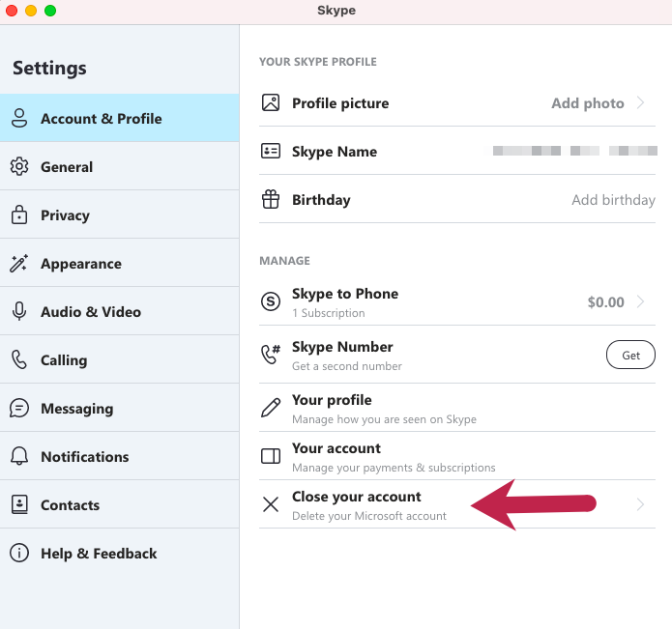Image resolution: width=672 pixels, height=629 pixels.
Task: Click the Calling phone handset icon
Action: coord(19,359)
